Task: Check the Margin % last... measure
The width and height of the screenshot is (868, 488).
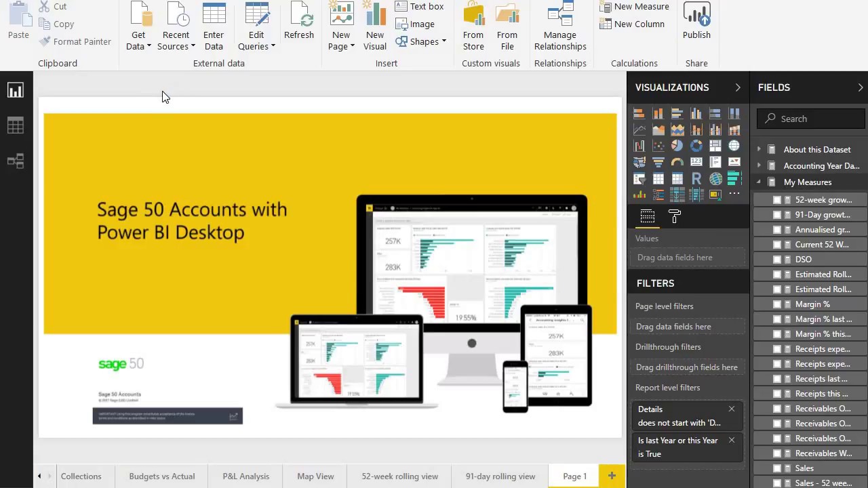Action: click(x=777, y=319)
